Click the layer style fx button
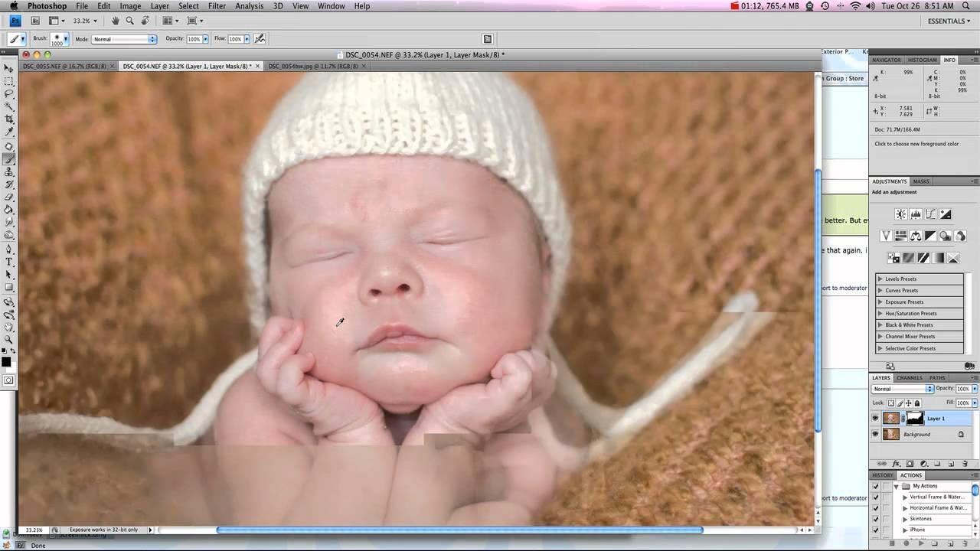The height and width of the screenshot is (551, 980). pyautogui.click(x=896, y=464)
